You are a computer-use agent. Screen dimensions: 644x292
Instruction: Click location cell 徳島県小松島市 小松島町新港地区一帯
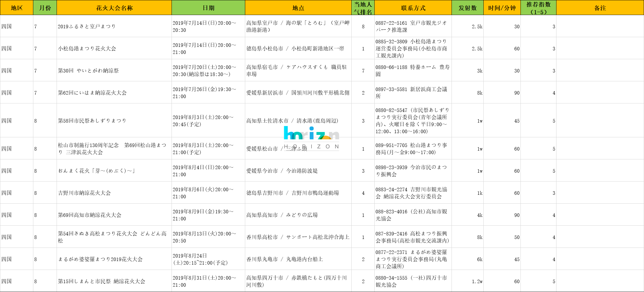tap(298, 48)
